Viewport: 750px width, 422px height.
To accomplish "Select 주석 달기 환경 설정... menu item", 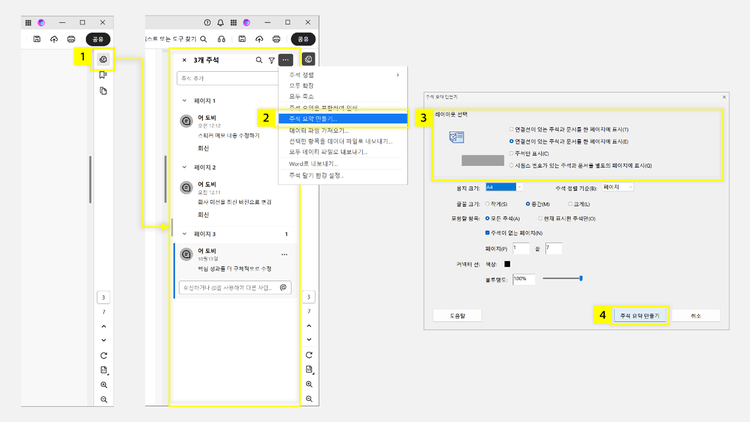I will click(342, 176).
